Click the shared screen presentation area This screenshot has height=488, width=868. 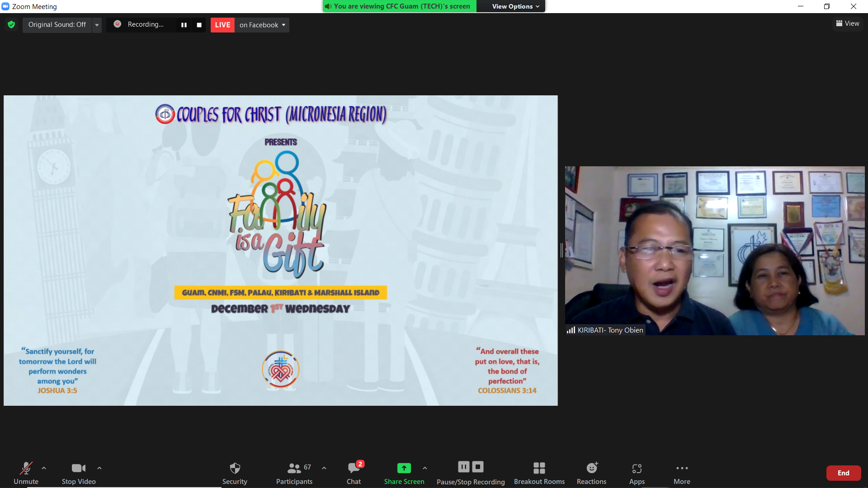pyautogui.click(x=281, y=250)
